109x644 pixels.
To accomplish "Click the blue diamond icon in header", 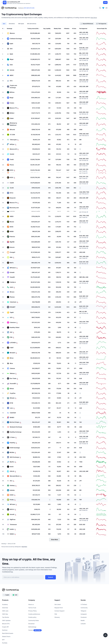I will coord(103,8).
